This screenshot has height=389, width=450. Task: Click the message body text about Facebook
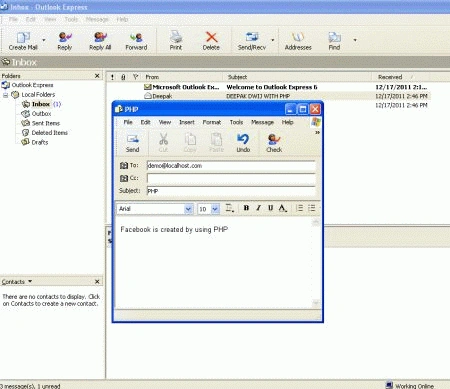coord(174,229)
